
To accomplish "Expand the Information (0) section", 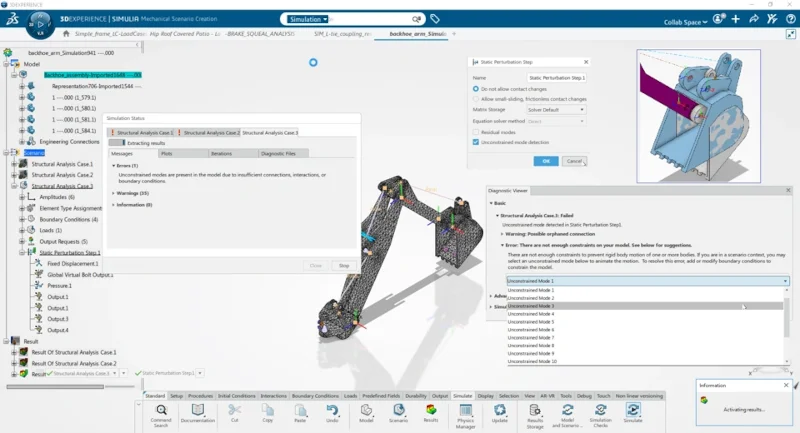I will click(113, 205).
